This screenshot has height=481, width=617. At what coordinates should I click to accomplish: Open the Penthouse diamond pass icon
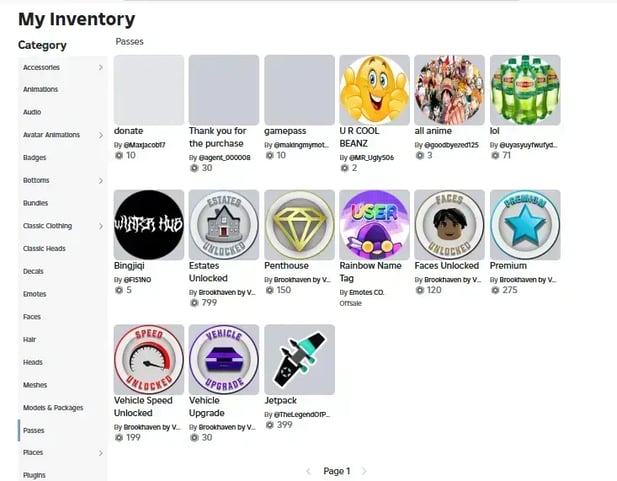tap(299, 225)
